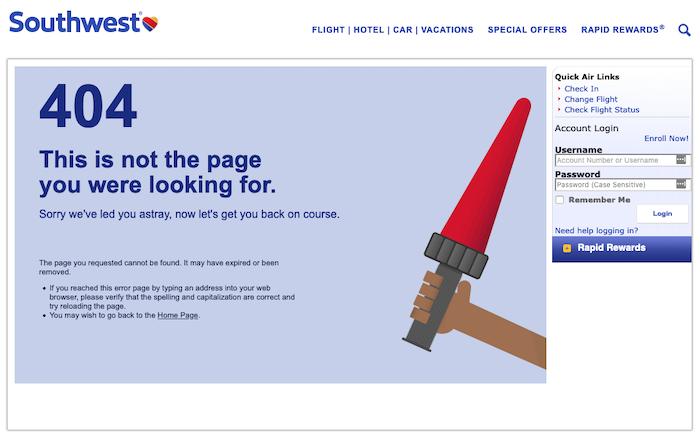Expand the Rapid Rewards banner

tap(621, 249)
